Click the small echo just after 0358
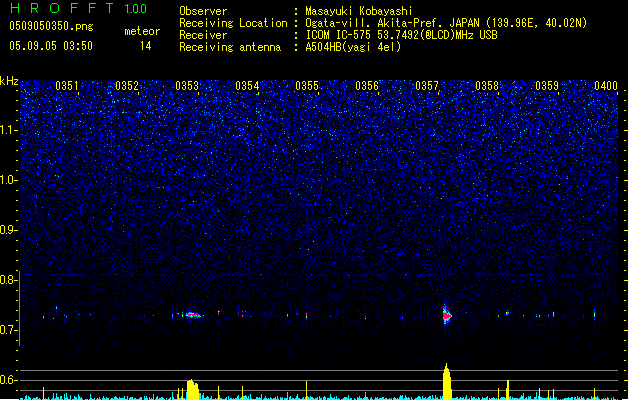 (x=507, y=313)
